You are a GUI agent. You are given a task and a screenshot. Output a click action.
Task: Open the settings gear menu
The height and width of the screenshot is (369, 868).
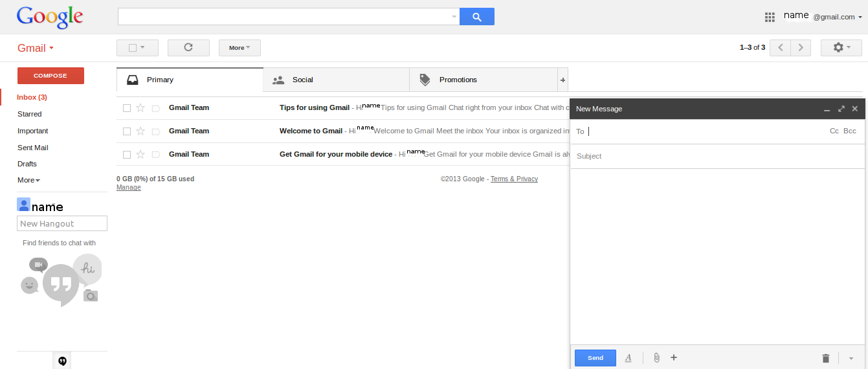coord(841,47)
